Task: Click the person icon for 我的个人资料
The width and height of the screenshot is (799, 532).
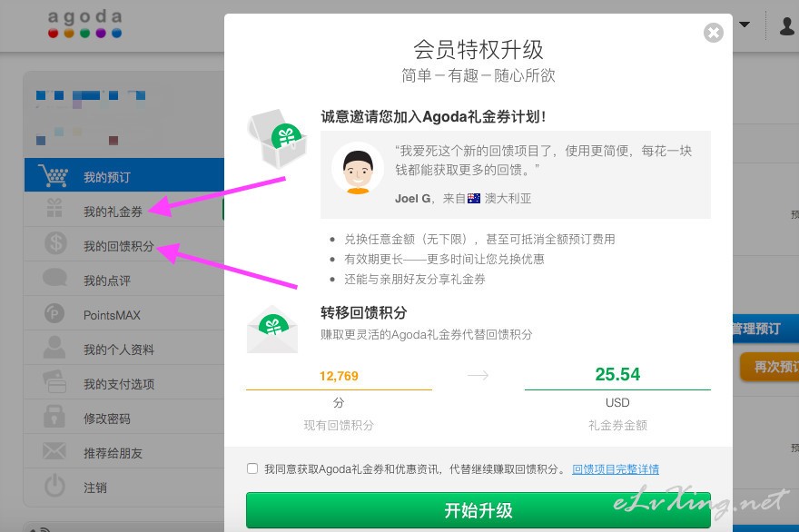Action: point(54,347)
